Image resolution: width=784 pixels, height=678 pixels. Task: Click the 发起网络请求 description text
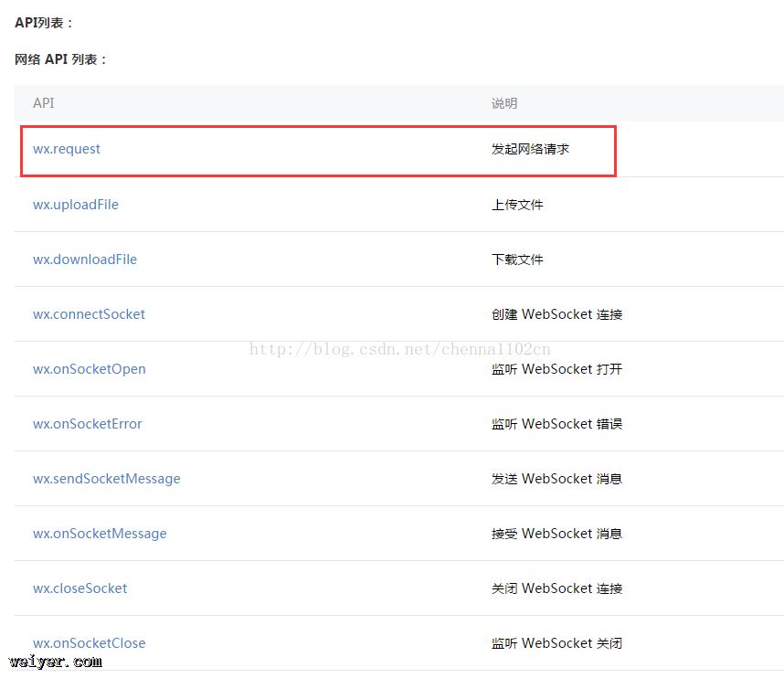(x=530, y=149)
